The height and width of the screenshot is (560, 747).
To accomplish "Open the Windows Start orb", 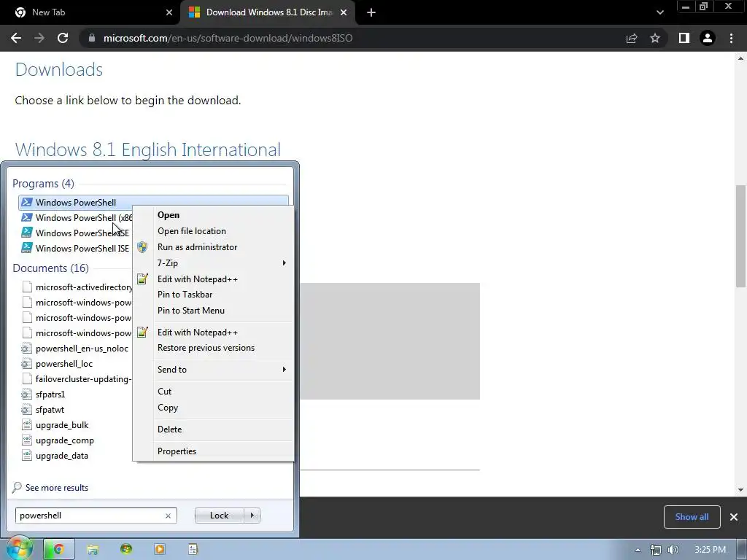I will pyautogui.click(x=19, y=549).
